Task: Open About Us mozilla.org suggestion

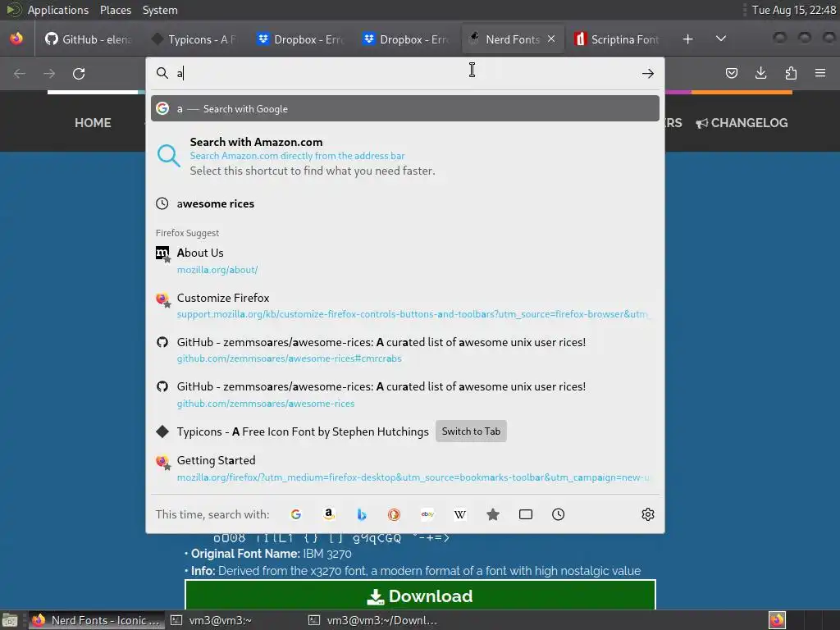Action: (x=405, y=261)
